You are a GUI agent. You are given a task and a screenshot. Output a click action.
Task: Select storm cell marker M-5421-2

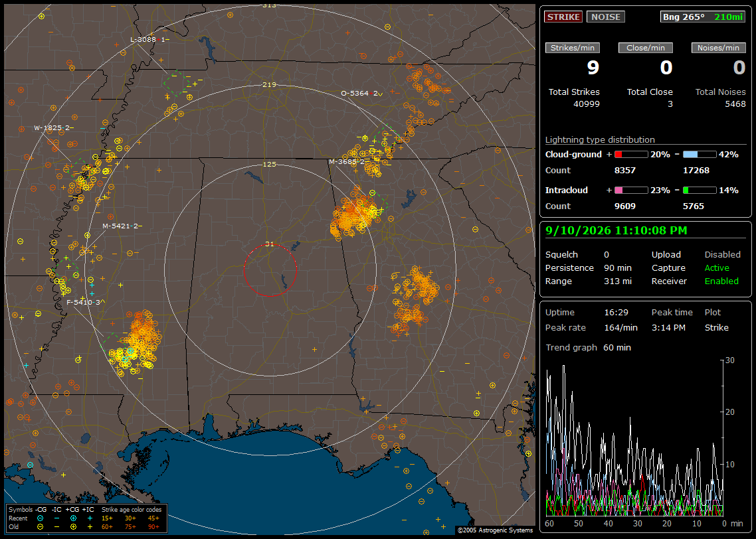click(x=122, y=226)
